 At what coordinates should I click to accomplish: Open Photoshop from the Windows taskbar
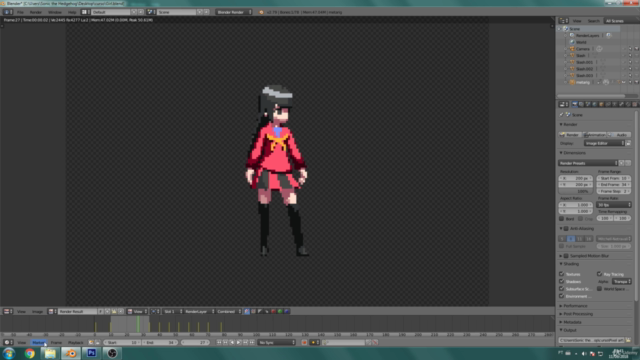point(91,353)
